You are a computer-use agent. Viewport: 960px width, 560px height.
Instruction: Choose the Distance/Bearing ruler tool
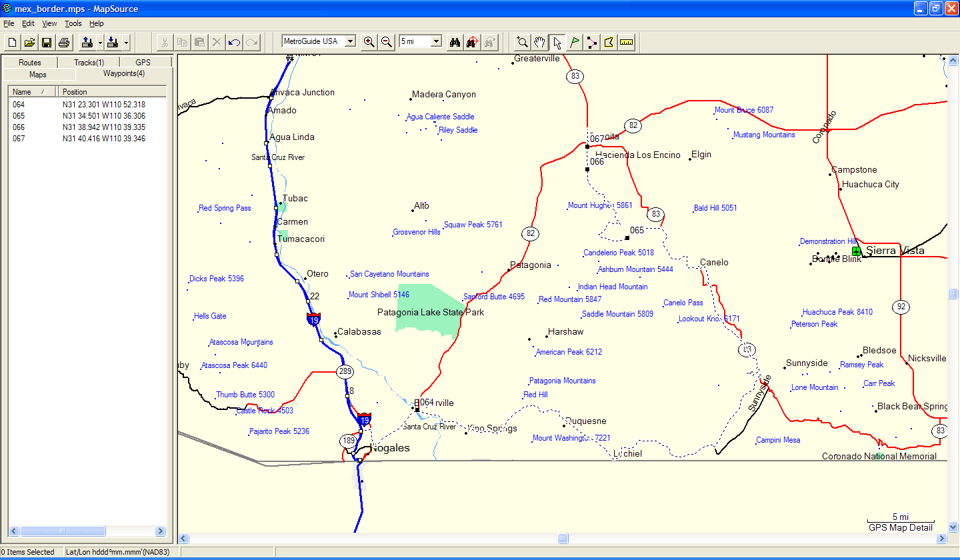click(x=626, y=43)
